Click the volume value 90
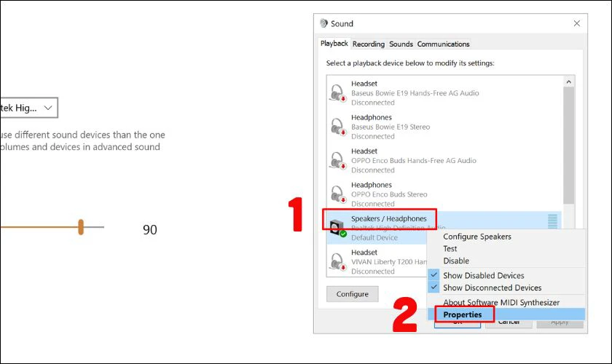The image size is (612, 364). click(x=150, y=229)
